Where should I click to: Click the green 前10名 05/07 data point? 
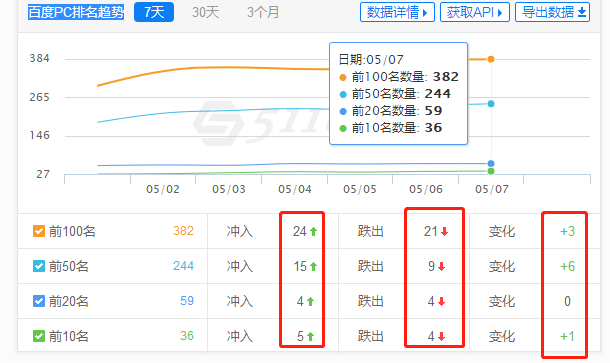point(491,171)
